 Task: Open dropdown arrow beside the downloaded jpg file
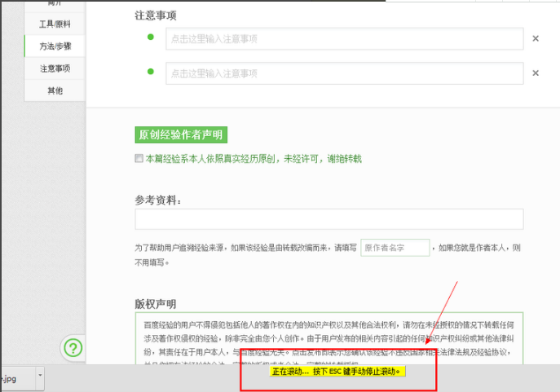(39, 377)
